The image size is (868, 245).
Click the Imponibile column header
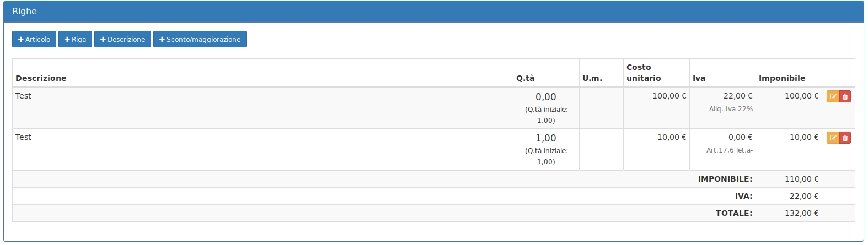pyautogui.click(x=781, y=78)
